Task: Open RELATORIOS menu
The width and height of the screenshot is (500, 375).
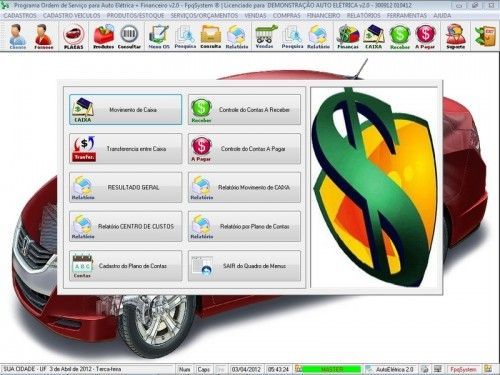Action: (363, 16)
